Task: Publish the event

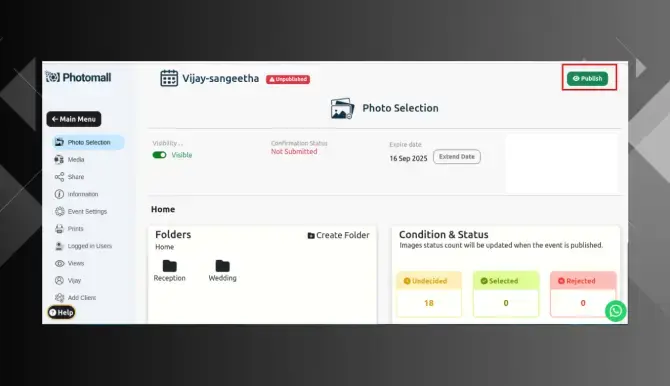Action: [x=588, y=78]
